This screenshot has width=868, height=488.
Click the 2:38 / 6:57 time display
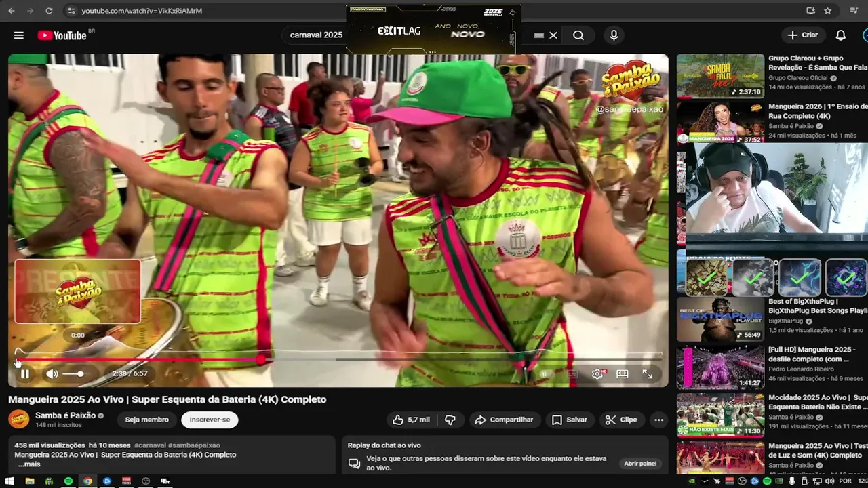click(x=130, y=374)
